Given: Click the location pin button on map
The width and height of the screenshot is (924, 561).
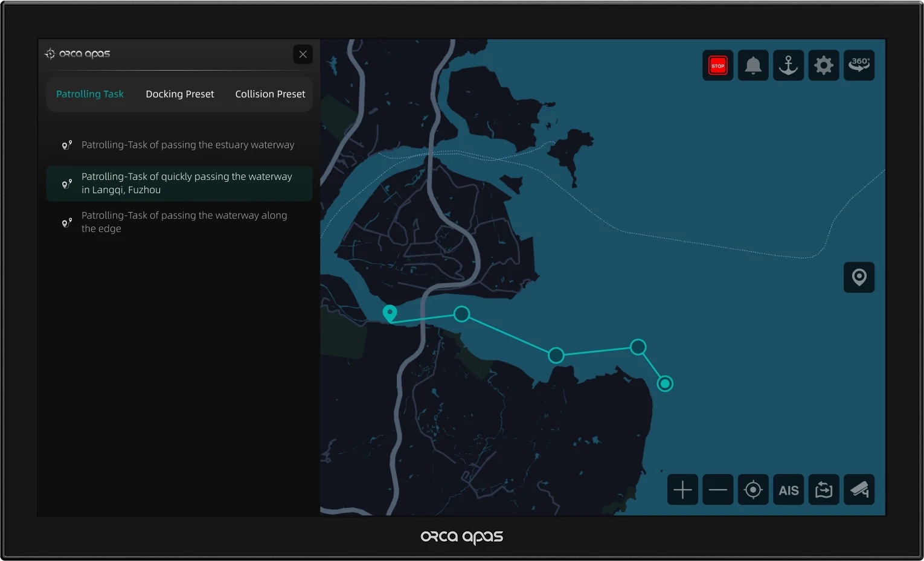Looking at the screenshot, I should point(859,277).
